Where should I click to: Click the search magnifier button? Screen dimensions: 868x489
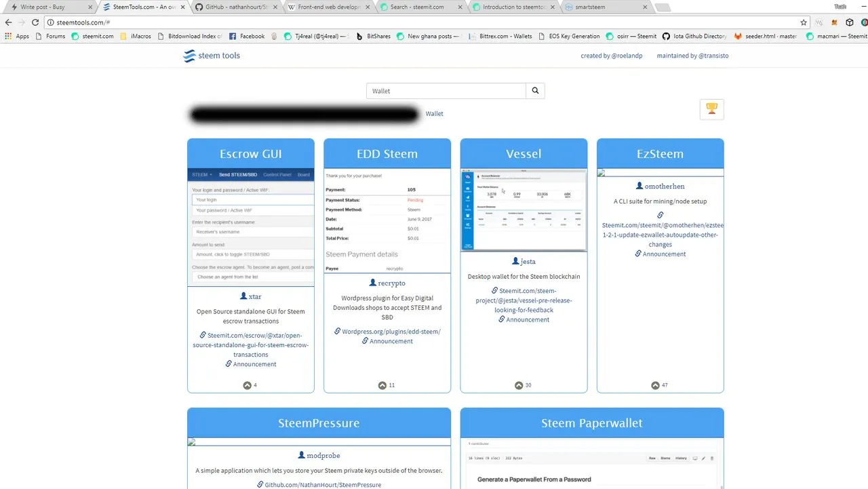tap(535, 91)
